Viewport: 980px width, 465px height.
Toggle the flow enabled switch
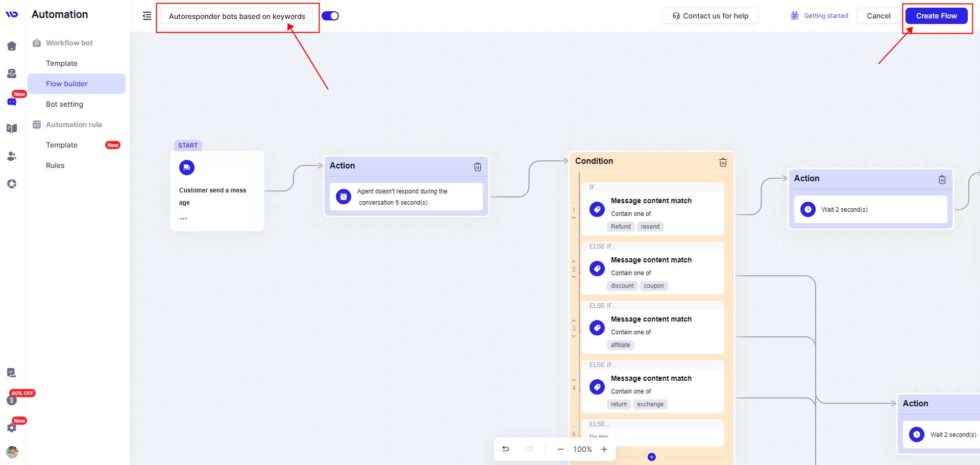click(330, 16)
